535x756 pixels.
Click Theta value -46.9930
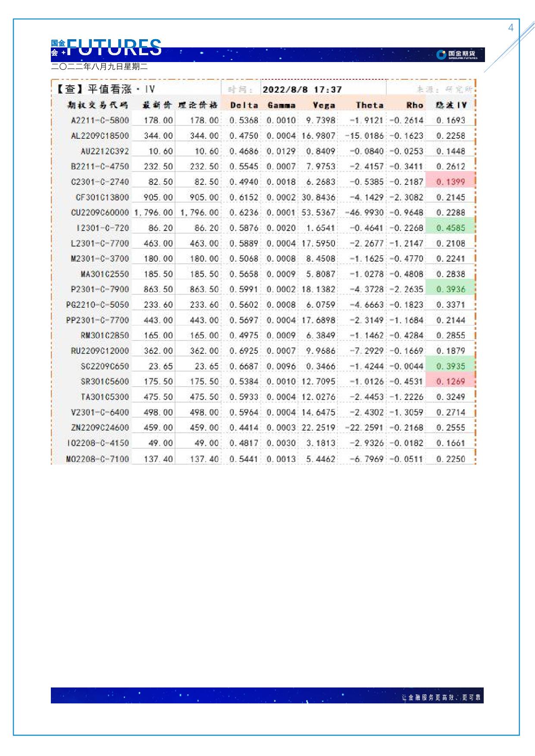tap(364, 212)
